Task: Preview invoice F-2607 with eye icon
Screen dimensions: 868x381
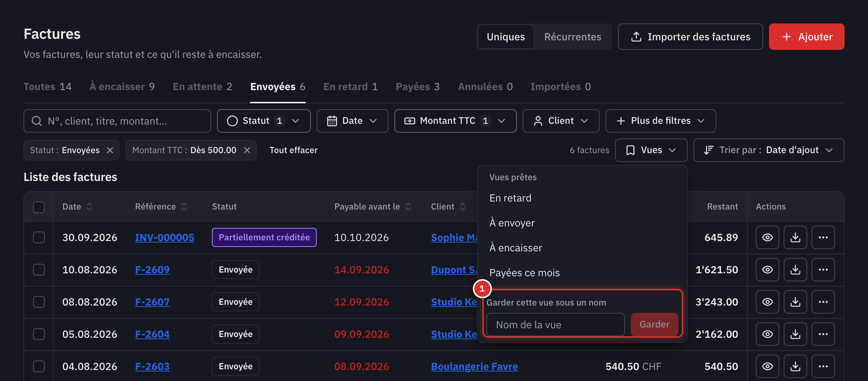Action: coord(767,302)
